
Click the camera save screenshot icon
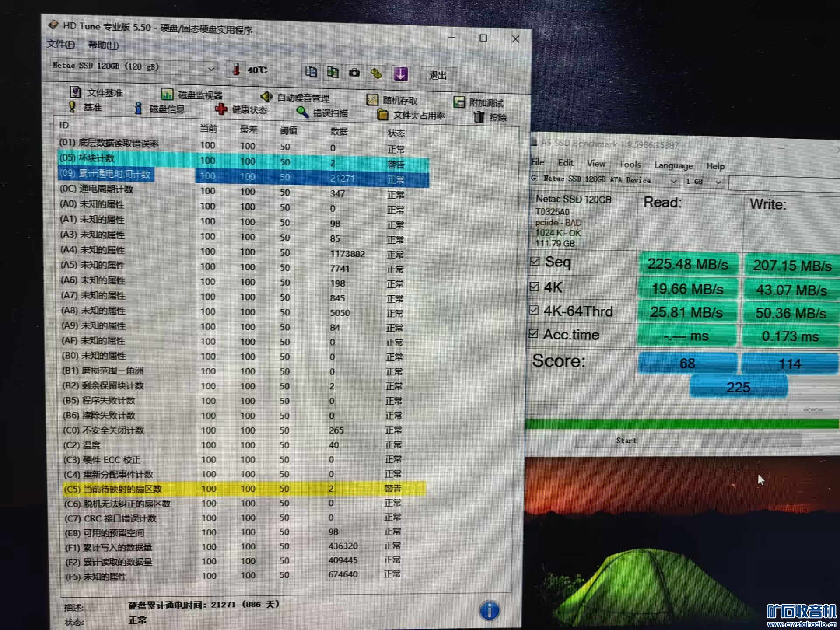[354, 73]
